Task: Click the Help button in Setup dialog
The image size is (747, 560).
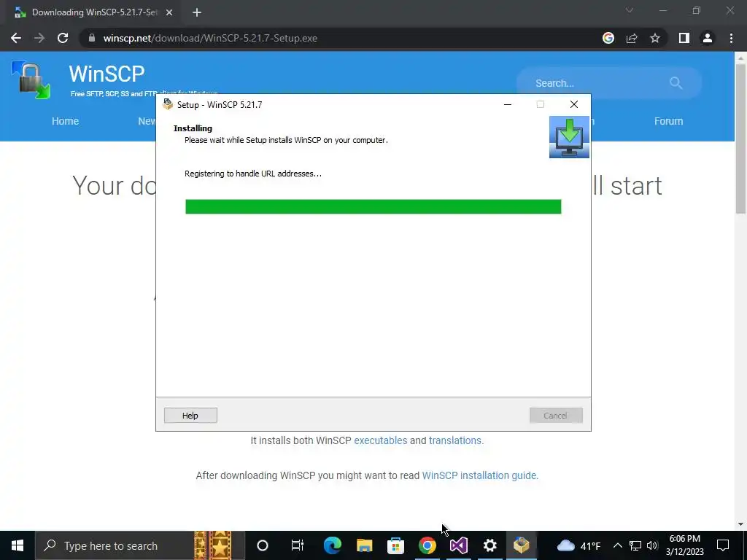Action: (x=190, y=415)
